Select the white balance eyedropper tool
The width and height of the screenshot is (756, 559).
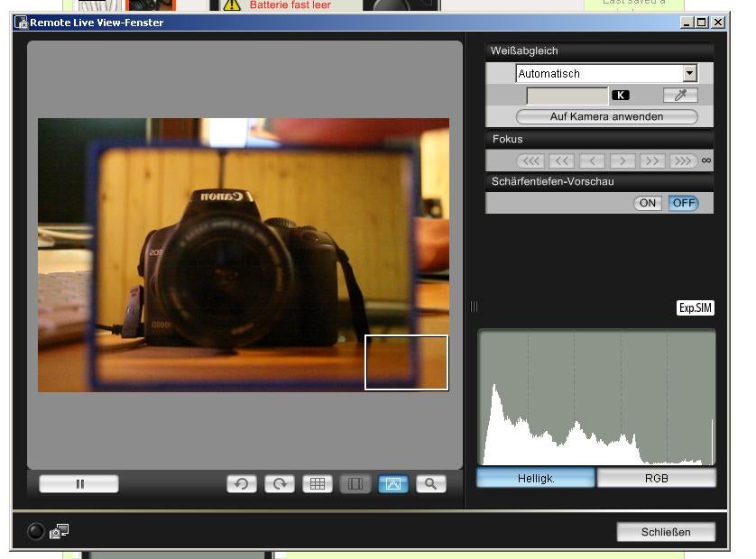click(680, 95)
